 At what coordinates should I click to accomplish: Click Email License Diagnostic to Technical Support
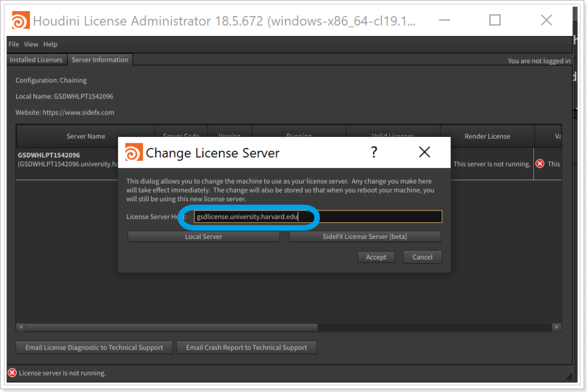(94, 347)
